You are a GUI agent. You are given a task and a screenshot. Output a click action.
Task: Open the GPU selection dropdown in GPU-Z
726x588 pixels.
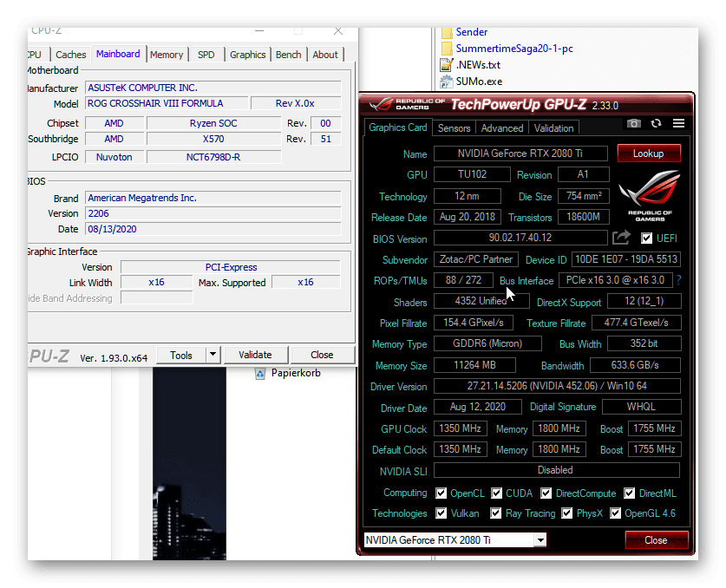(x=540, y=539)
